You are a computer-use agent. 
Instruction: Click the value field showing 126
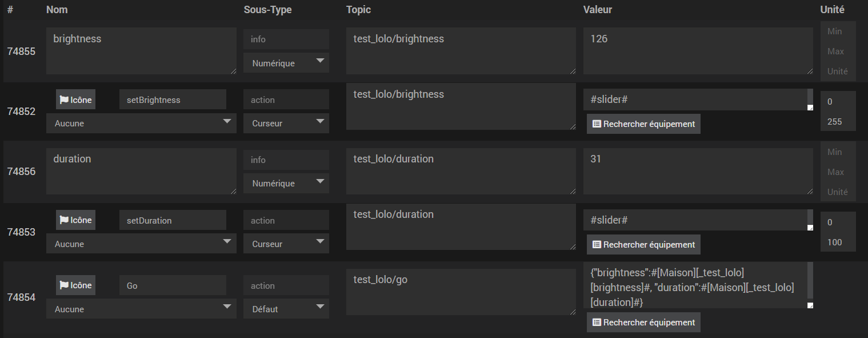[x=698, y=50]
